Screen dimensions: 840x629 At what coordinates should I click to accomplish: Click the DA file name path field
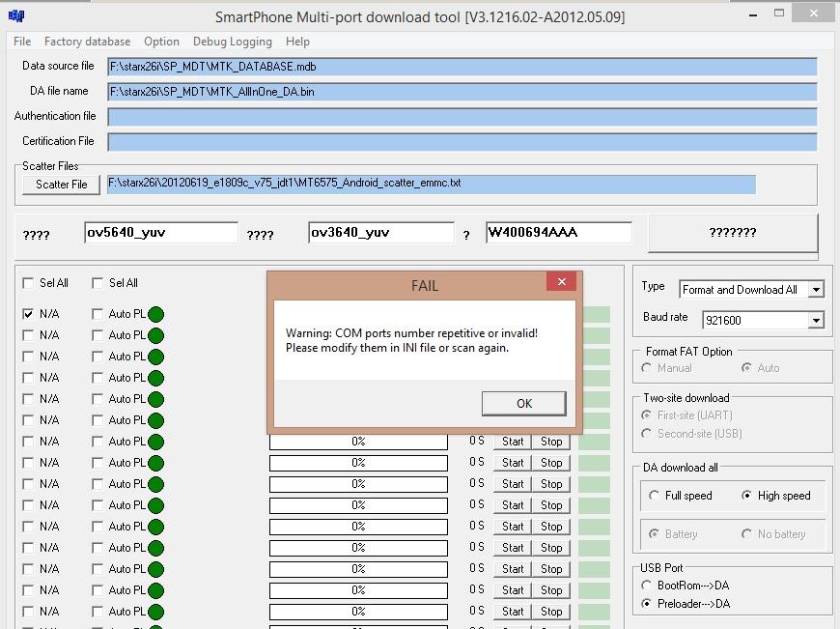[x=462, y=92]
